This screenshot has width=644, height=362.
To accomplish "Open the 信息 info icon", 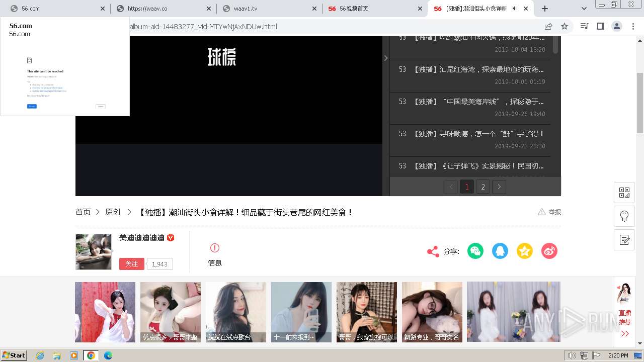I will pyautogui.click(x=215, y=248).
